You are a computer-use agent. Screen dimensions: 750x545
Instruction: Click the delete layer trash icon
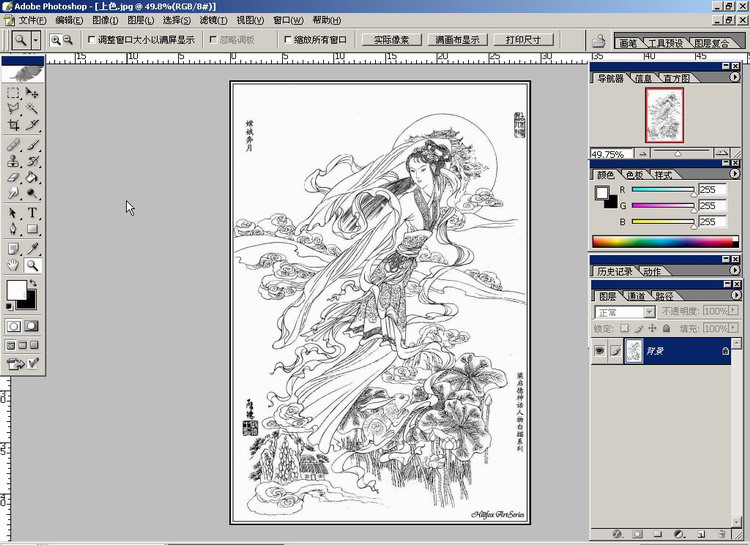[x=721, y=534]
